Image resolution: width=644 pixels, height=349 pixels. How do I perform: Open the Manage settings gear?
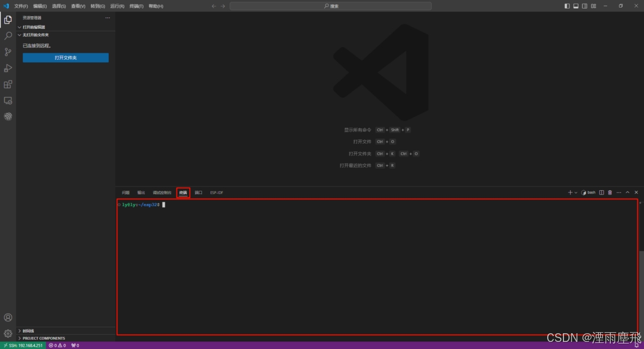(8, 333)
